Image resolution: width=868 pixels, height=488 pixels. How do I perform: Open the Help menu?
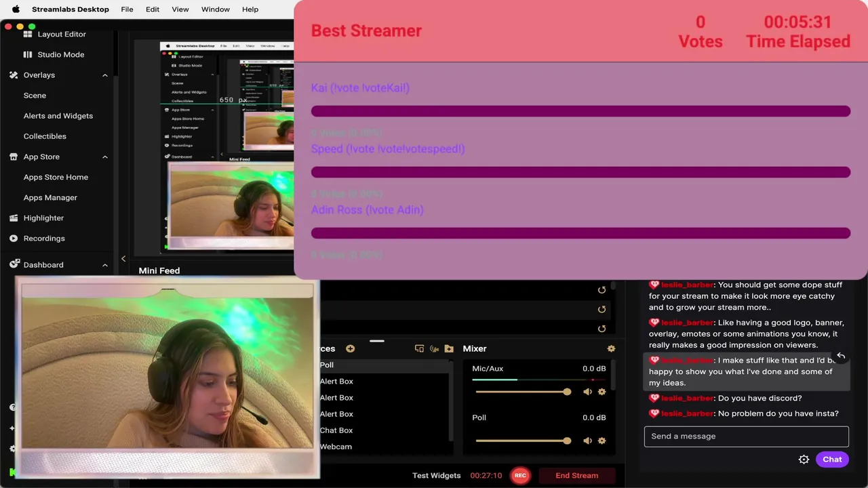click(x=250, y=9)
